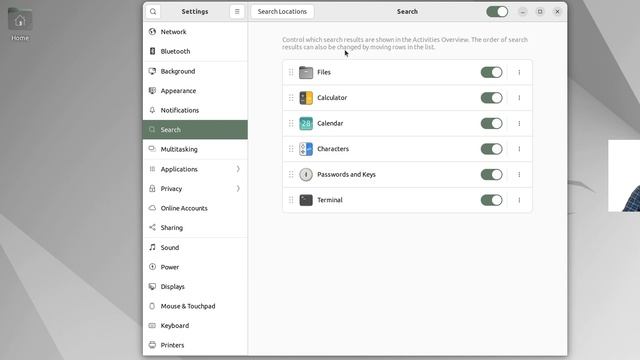
Task: Expand the Privacy chevron in sidebar
Action: [x=238, y=189]
